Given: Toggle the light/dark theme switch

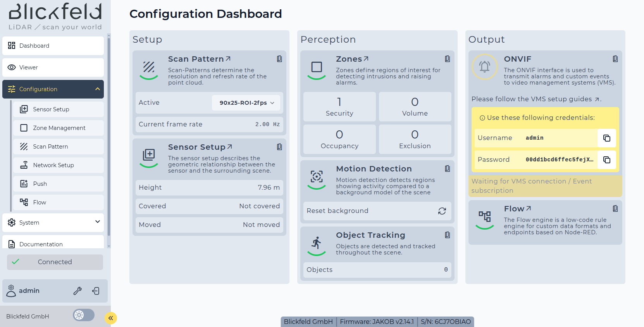Looking at the screenshot, I should point(83,315).
